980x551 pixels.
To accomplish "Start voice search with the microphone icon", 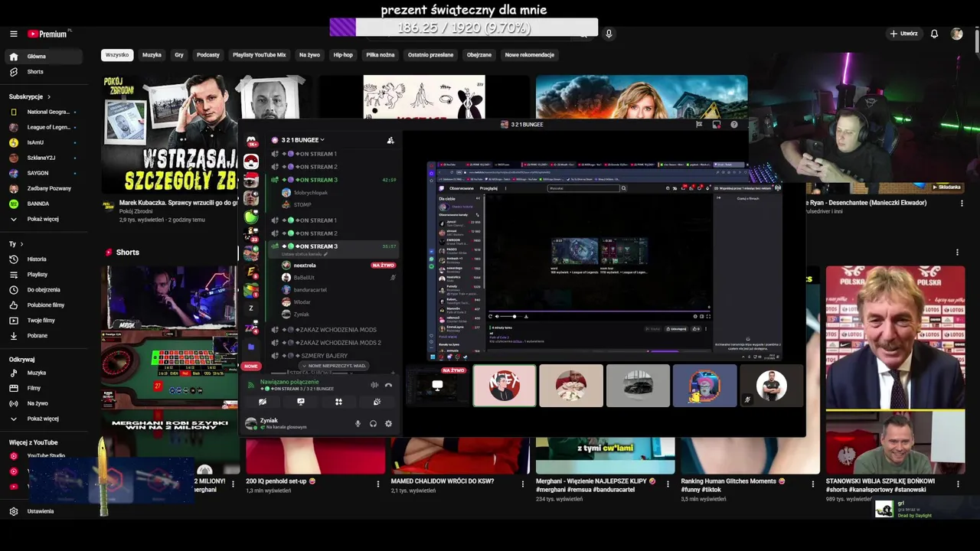I will coord(609,34).
